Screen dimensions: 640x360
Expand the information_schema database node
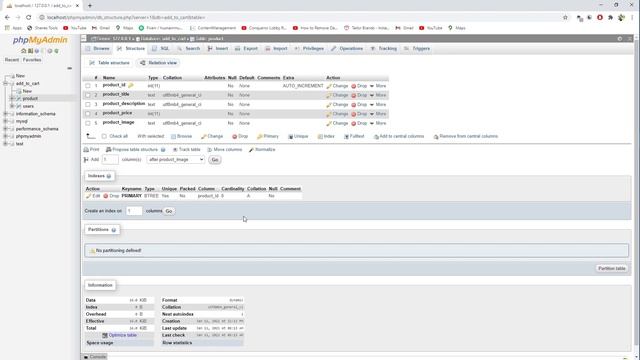[x=6, y=114]
